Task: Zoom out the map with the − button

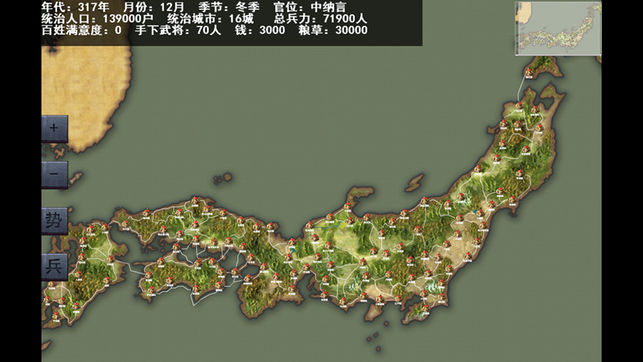Action: (x=55, y=174)
